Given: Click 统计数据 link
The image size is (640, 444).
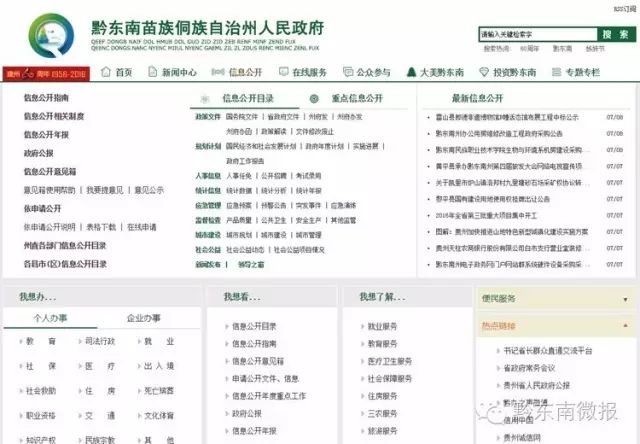Looking at the screenshot, I should [x=239, y=191].
